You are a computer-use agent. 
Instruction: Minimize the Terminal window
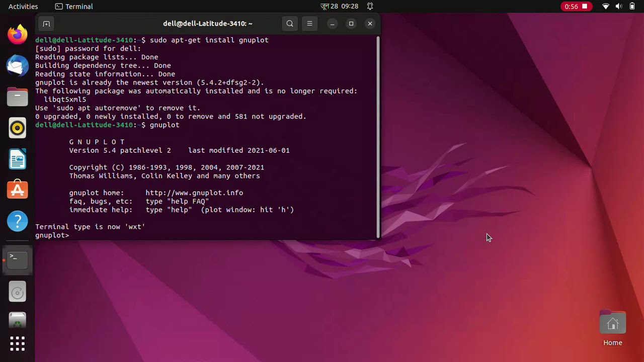332,24
